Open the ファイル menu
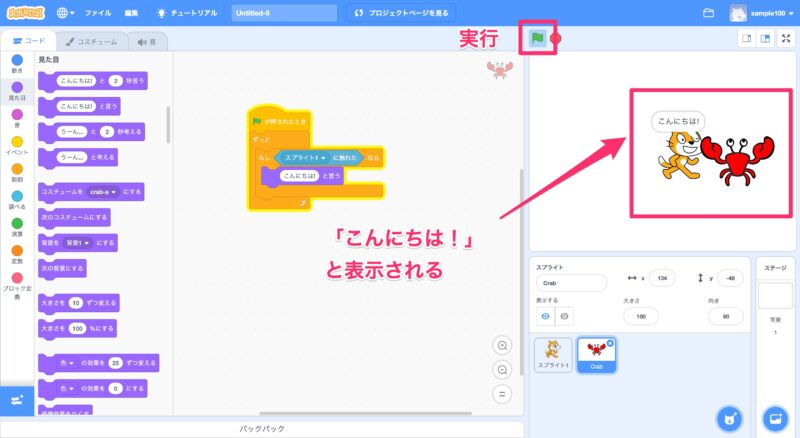Viewport: 800px width, 438px height. [x=98, y=14]
